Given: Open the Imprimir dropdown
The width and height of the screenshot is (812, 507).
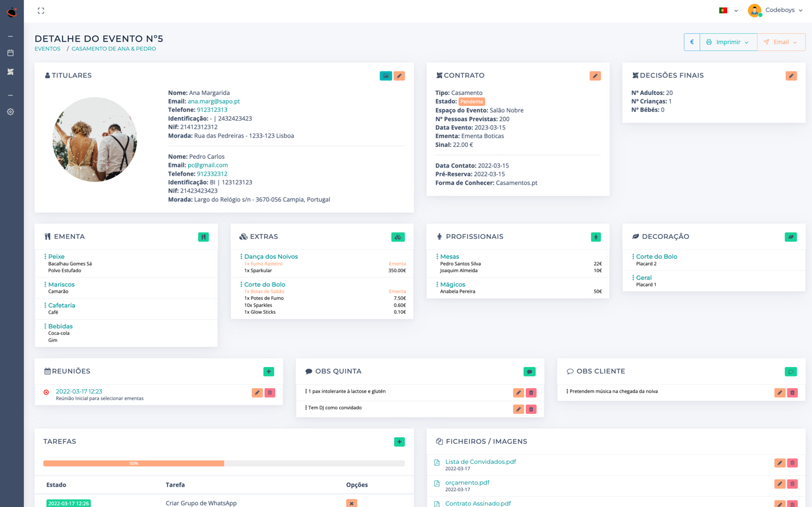Looking at the screenshot, I should pyautogui.click(x=728, y=42).
